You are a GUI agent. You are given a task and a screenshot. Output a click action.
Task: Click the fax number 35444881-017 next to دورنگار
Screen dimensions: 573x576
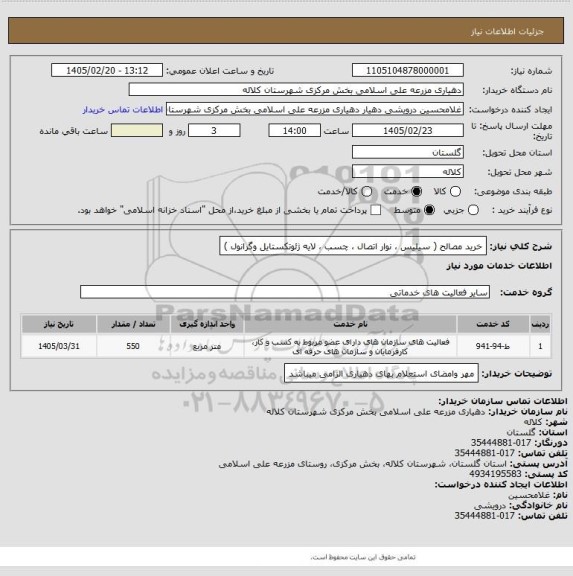(x=501, y=443)
